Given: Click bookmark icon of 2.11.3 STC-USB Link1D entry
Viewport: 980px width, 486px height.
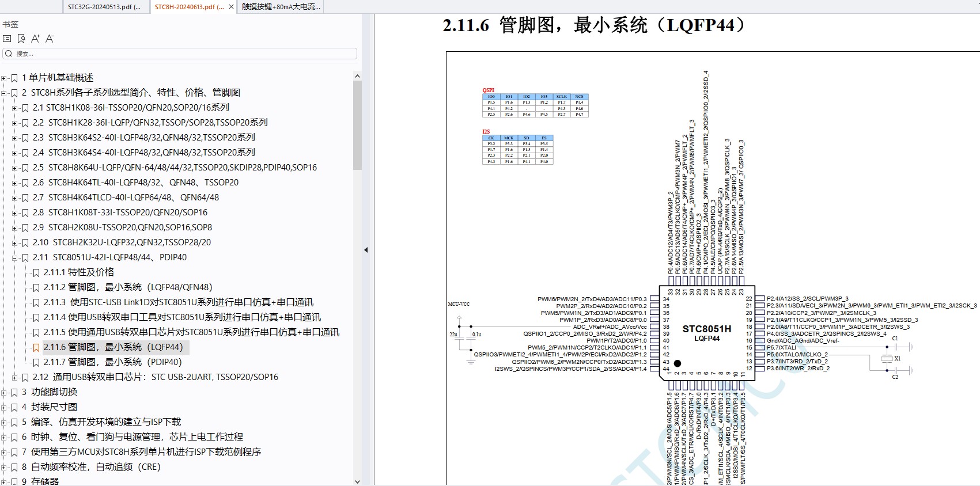Looking at the screenshot, I should (36, 302).
